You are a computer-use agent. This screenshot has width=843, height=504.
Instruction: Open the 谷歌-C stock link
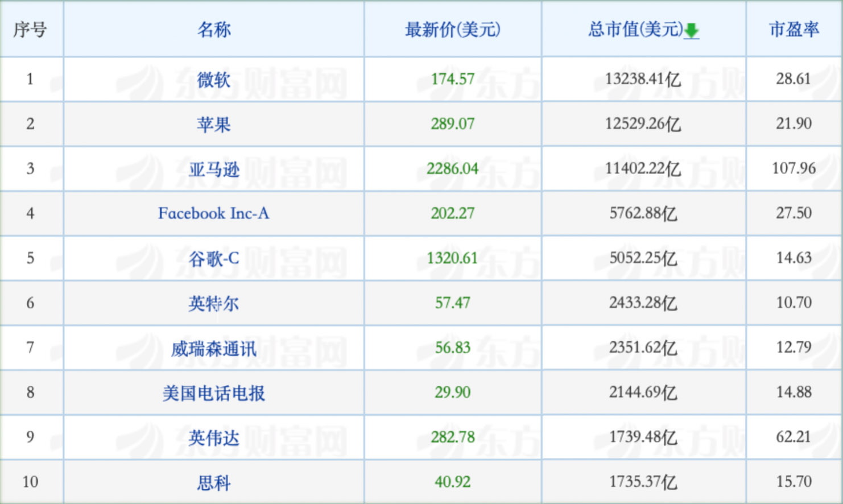(x=214, y=258)
